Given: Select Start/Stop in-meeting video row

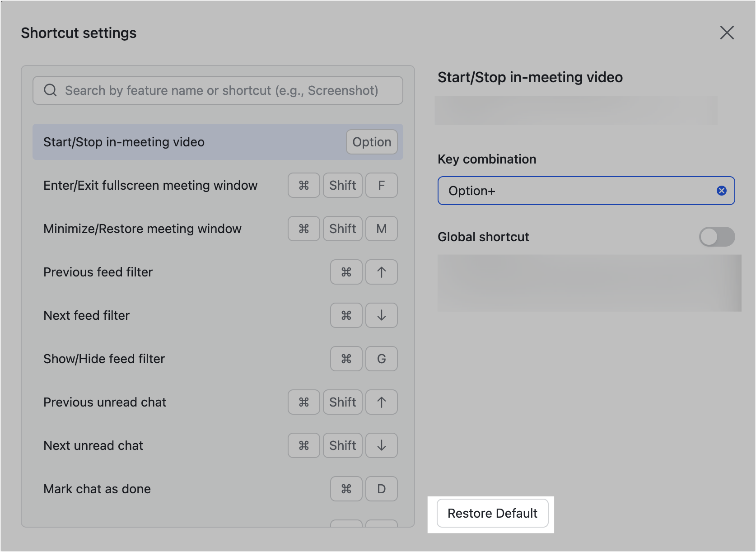Looking at the screenshot, I should point(218,142).
